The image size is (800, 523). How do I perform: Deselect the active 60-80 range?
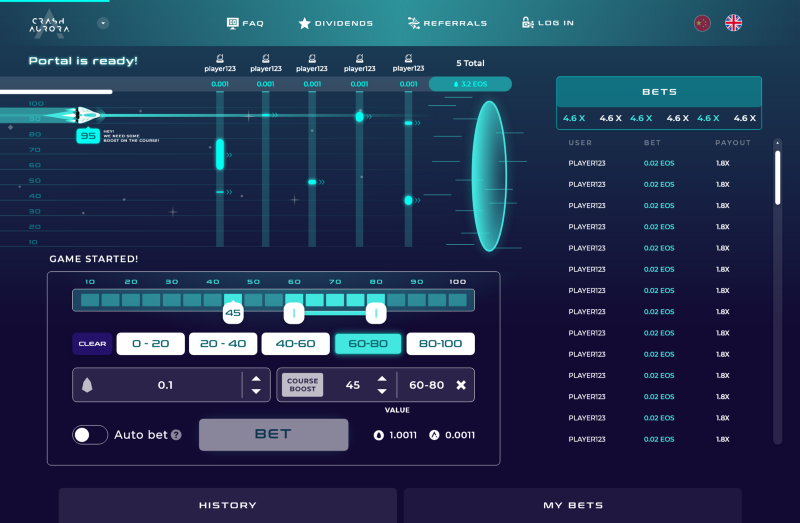368,344
